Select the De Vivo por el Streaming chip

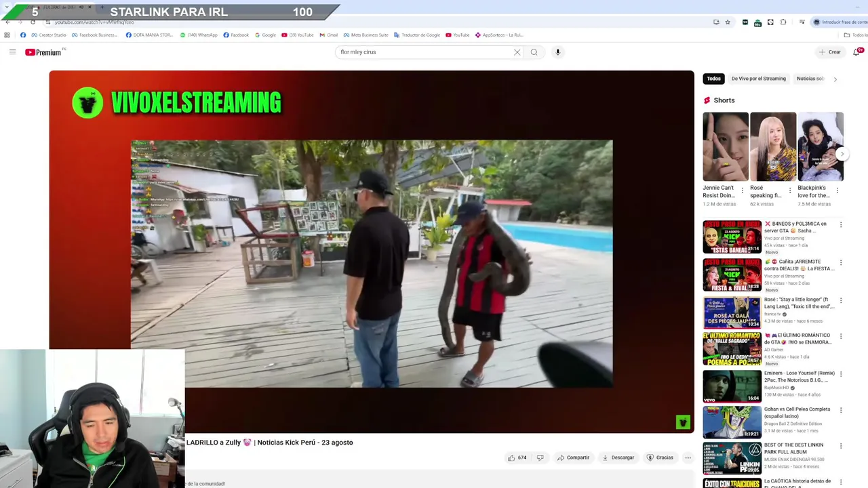coord(758,79)
